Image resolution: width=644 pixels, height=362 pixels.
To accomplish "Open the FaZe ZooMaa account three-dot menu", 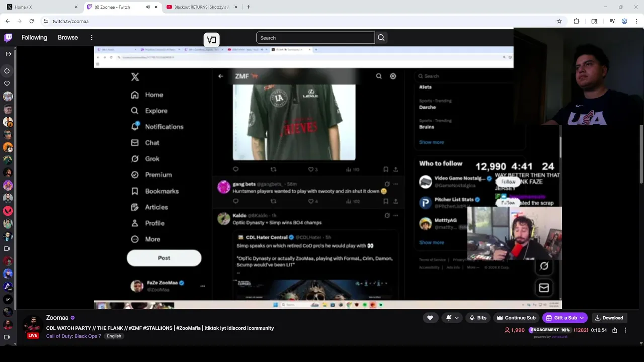I will pos(203,286).
